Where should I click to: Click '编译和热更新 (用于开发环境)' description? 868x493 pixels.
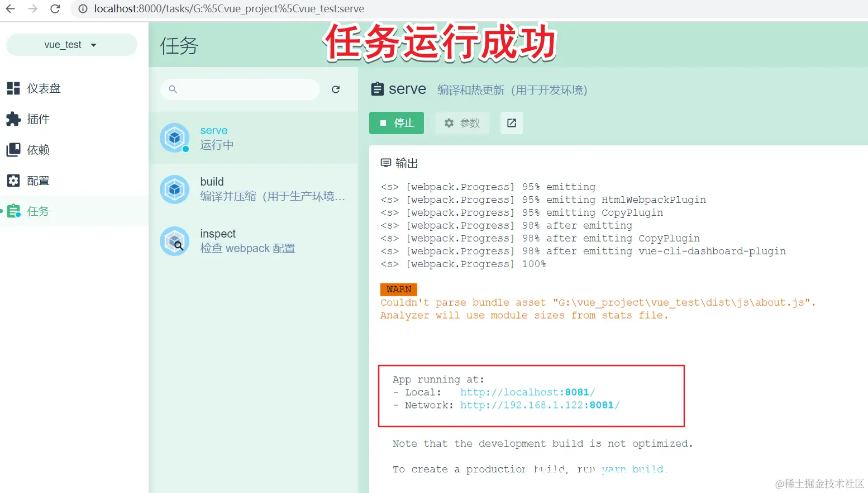tap(512, 90)
